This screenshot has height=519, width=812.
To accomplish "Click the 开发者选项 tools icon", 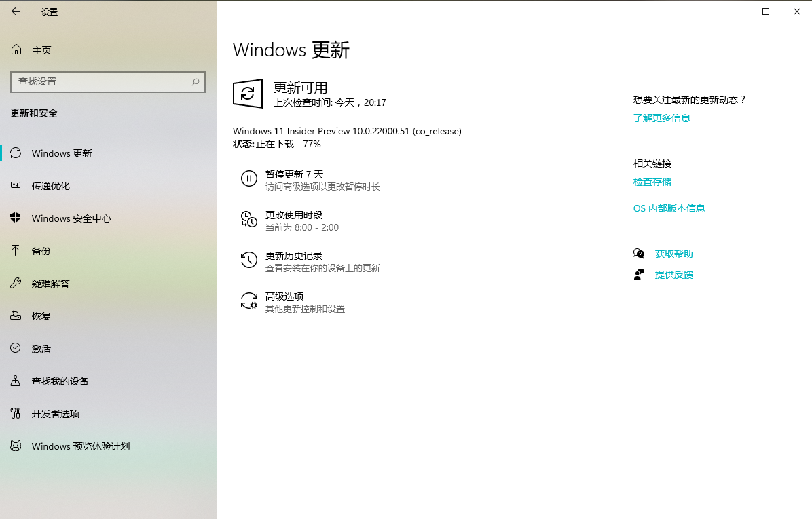I will [x=16, y=413].
